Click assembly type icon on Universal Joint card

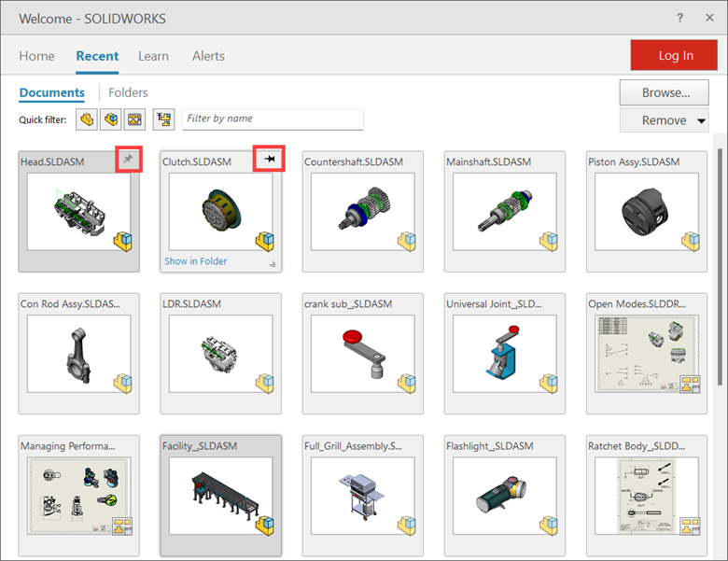click(549, 384)
